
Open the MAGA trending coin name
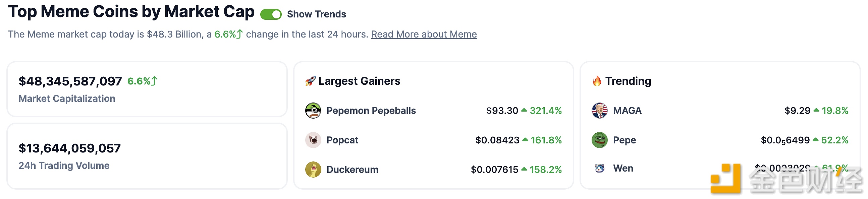(x=627, y=111)
